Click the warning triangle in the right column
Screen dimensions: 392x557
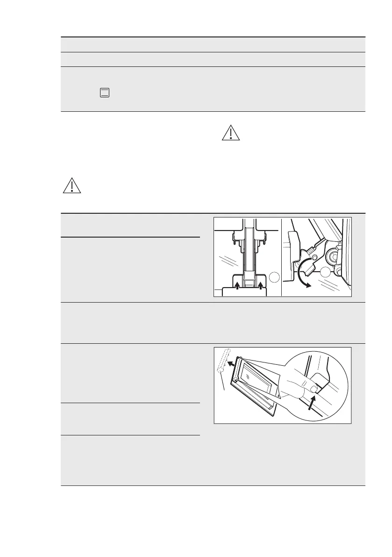point(231,133)
